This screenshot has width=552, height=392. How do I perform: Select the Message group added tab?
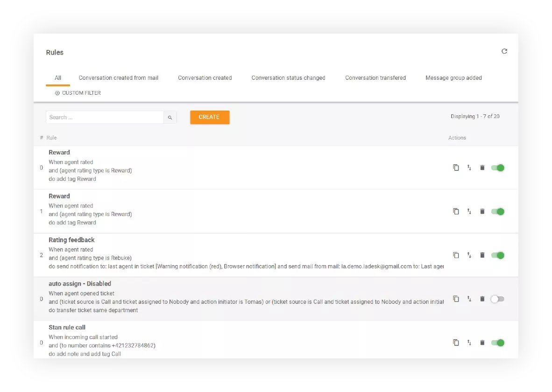[x=453, y=78]
